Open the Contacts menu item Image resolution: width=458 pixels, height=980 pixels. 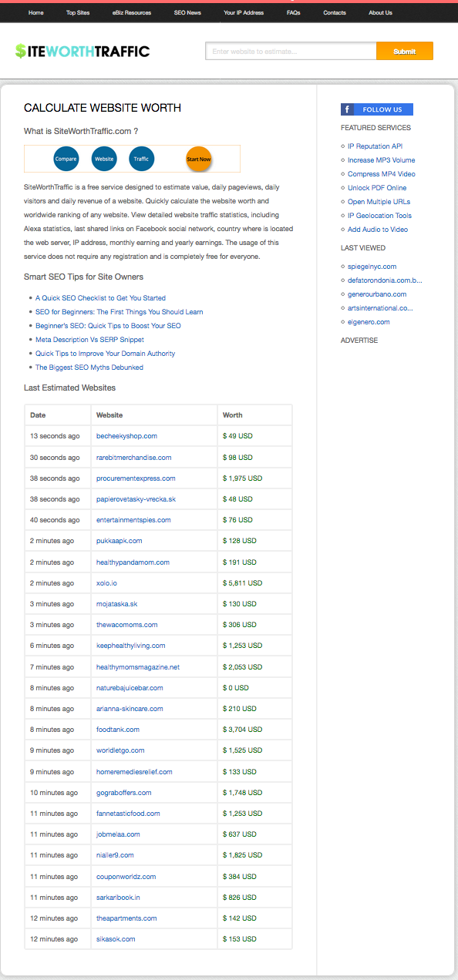(335, 13)
